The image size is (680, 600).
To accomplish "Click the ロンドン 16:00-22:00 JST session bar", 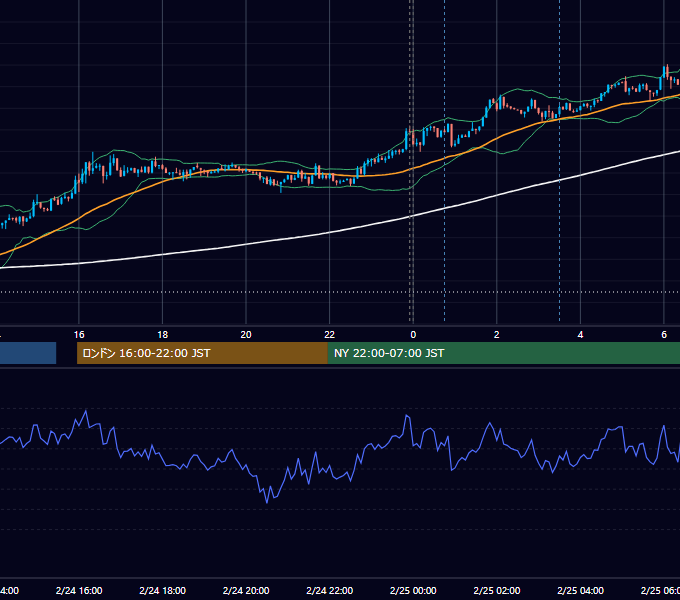I will (x=202, y=353).
